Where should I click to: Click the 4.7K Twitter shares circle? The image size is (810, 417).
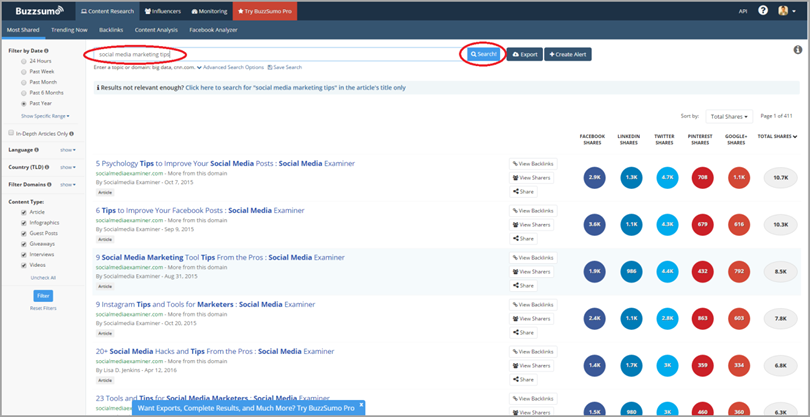pyautogui.click(x=666, y=177)
